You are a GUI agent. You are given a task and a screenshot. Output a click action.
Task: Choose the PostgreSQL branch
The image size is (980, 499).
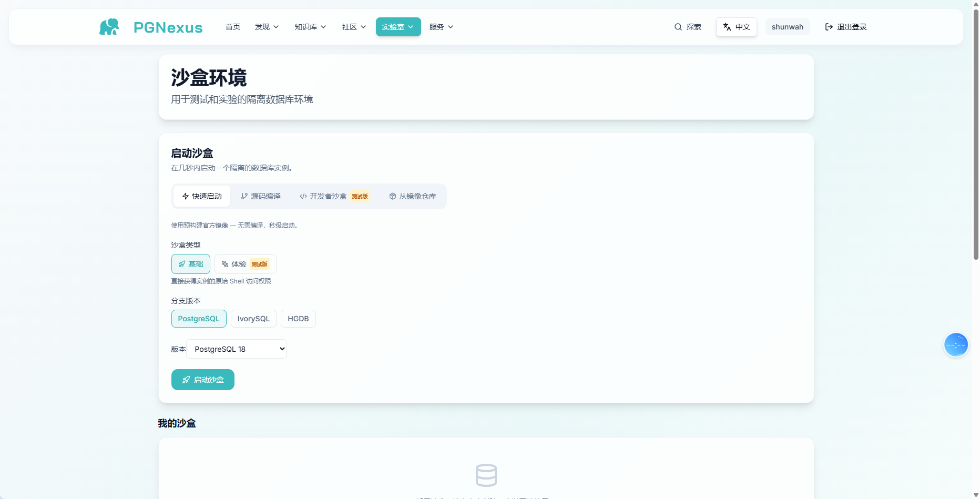click(199, 319)
